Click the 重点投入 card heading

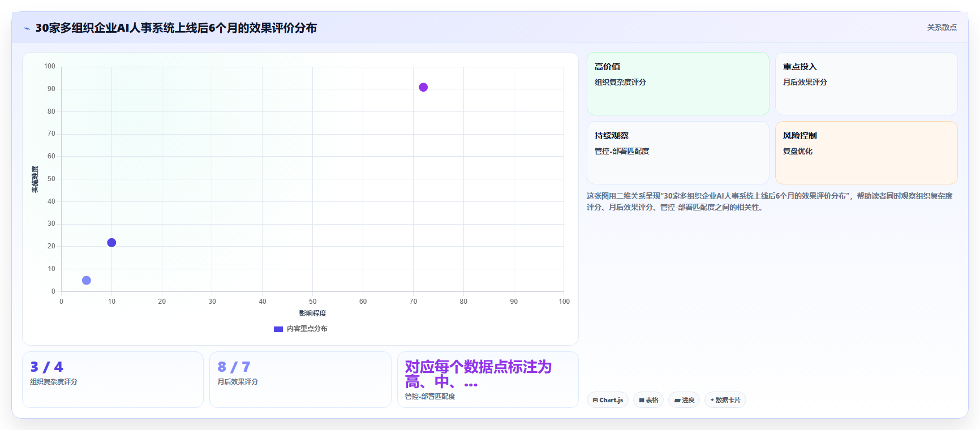pos(800,67)
